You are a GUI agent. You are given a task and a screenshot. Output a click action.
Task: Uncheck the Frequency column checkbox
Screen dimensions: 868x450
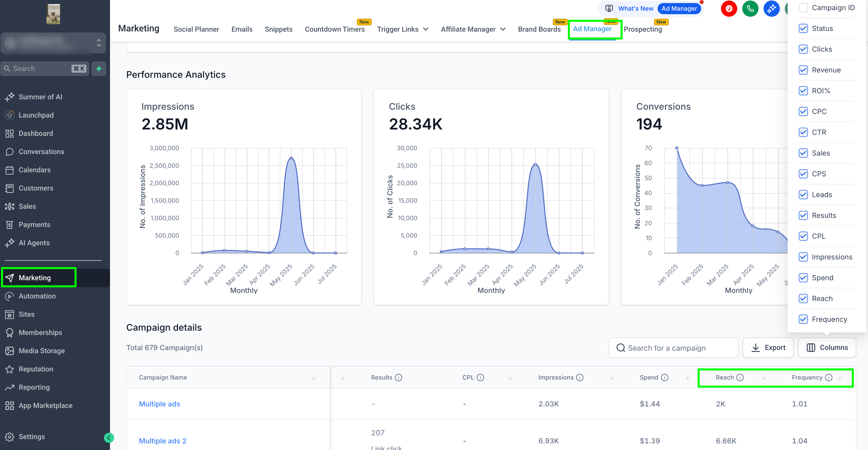(803, 319)
